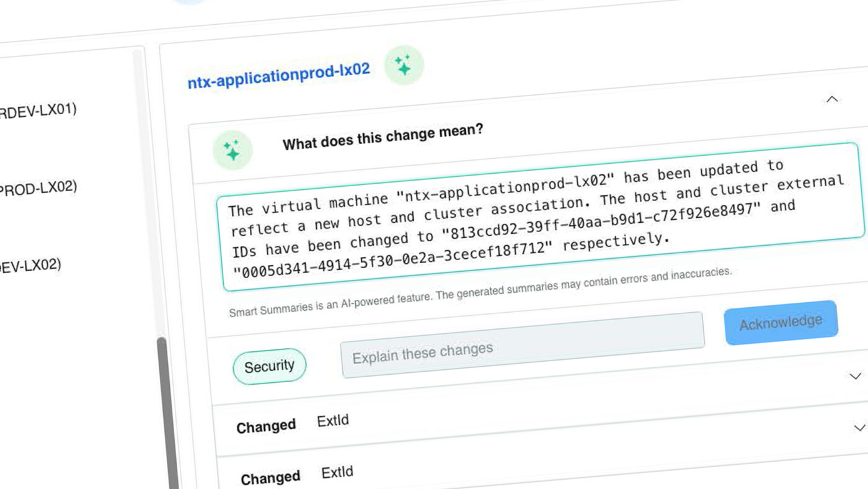The image size is (868, 489).
Task: Click the ExtId field label
Action: click(x=332, y=421)
